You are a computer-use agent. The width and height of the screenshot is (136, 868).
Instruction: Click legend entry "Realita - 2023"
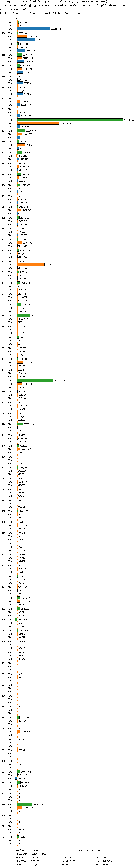30,854
